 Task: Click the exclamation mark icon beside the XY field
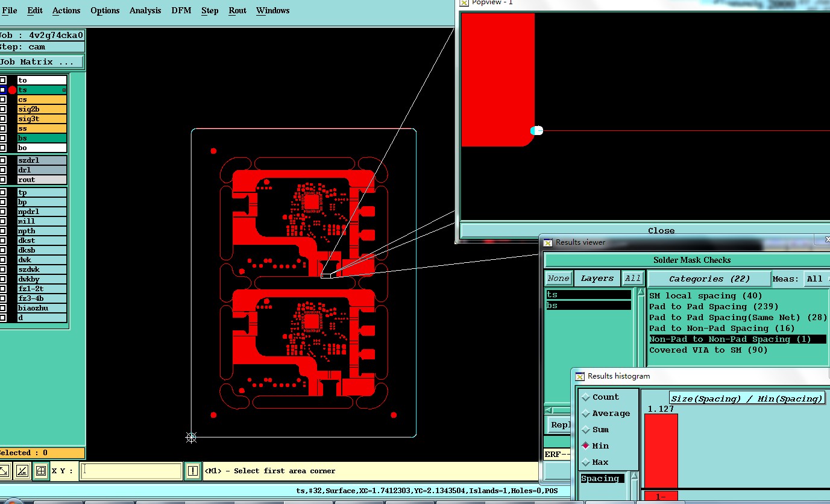point(192,471)
